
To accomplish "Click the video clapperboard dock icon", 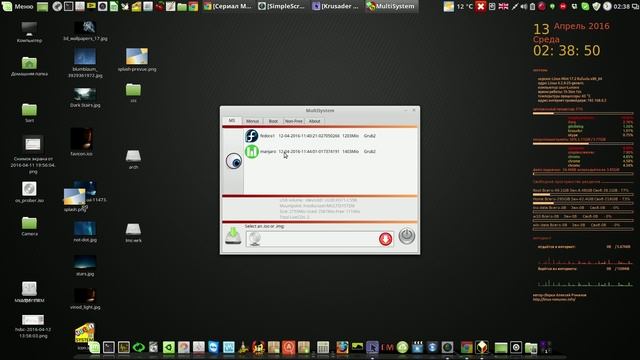I will pos(417,347).
